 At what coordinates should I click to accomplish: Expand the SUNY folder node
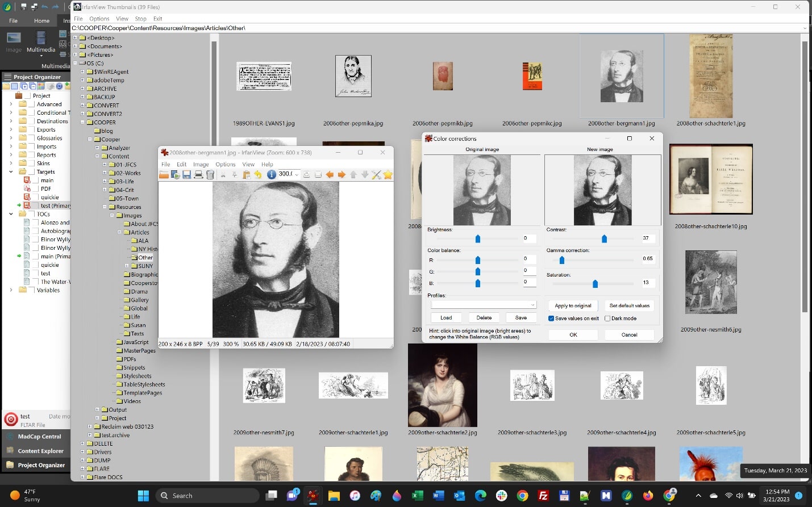(x=127, y=266)
